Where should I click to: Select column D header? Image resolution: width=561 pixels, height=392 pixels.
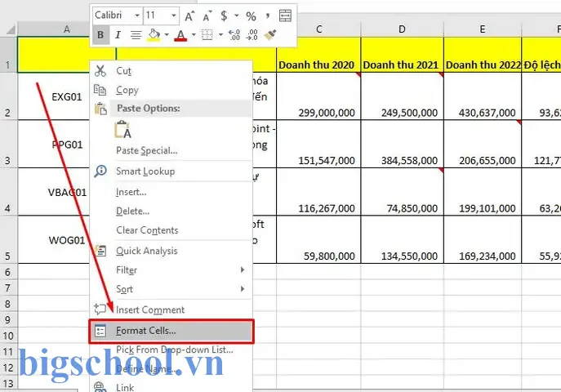coord(402,29)
